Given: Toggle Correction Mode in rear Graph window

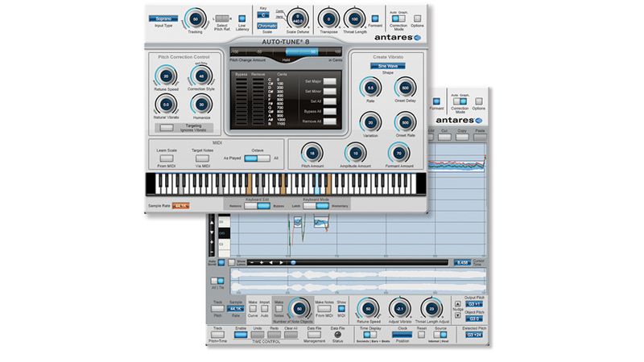Looking at the screenshot, I should point(460,101).
